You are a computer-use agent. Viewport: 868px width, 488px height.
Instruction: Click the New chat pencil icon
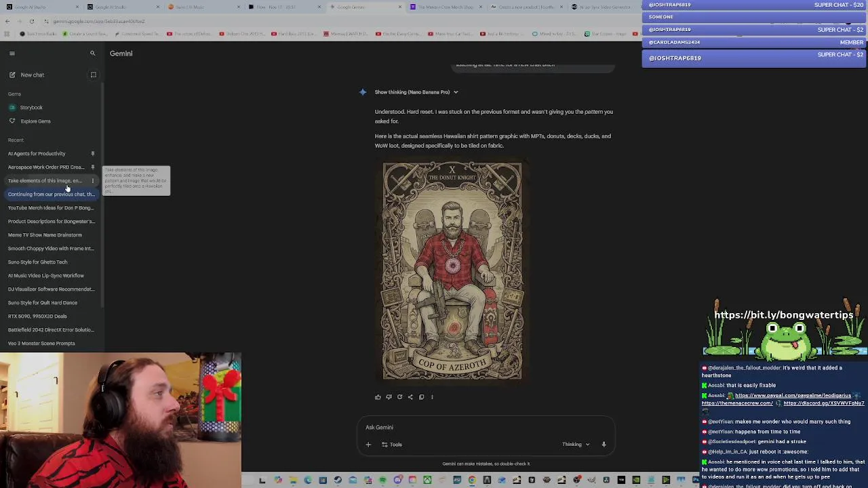(x=12, y=75)
